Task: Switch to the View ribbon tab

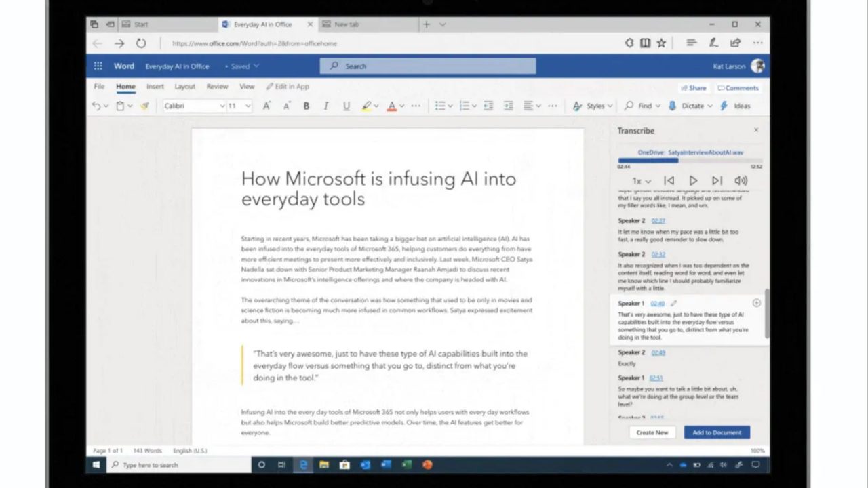Action: (247, 87)
